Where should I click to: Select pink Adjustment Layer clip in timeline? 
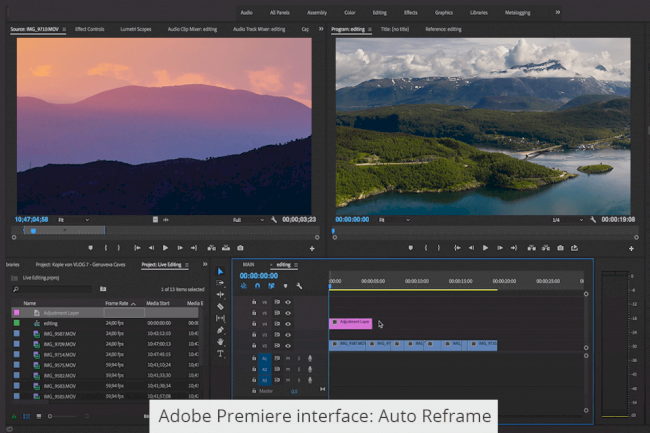click(351, 324)
